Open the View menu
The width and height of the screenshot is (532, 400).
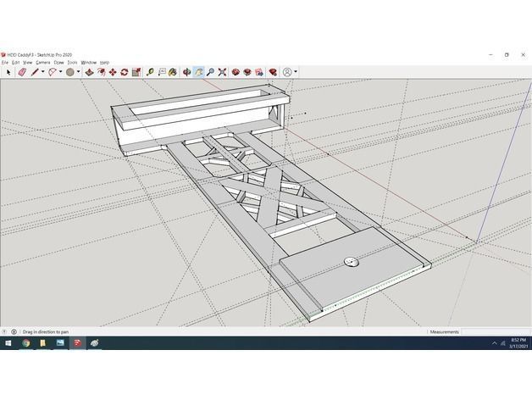pos(27,63)
